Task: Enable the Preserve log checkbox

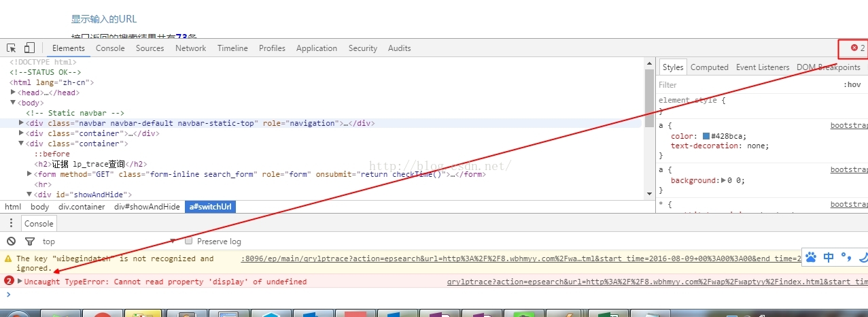Action: pos(189,241)
